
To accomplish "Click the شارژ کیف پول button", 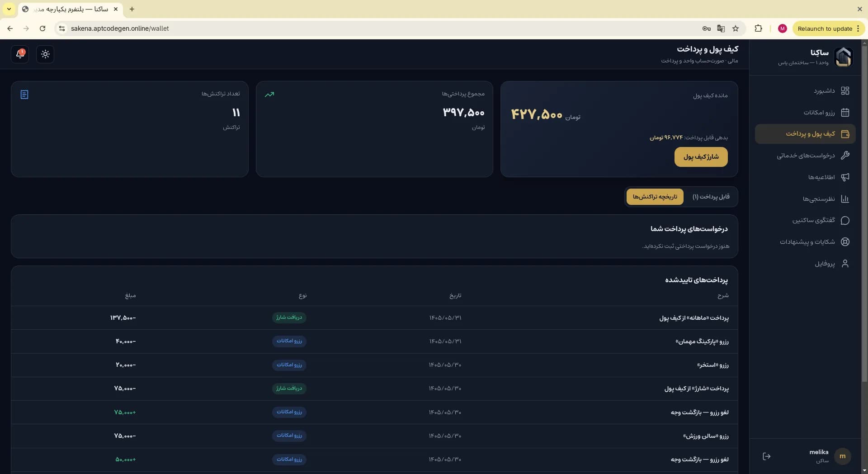I will (x=701, y=157).
